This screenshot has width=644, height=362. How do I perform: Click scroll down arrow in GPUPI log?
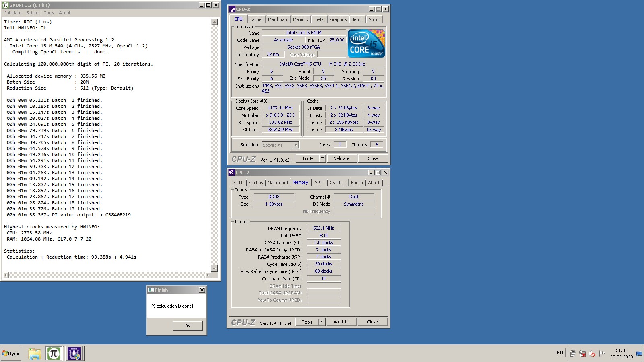point(215,269)
